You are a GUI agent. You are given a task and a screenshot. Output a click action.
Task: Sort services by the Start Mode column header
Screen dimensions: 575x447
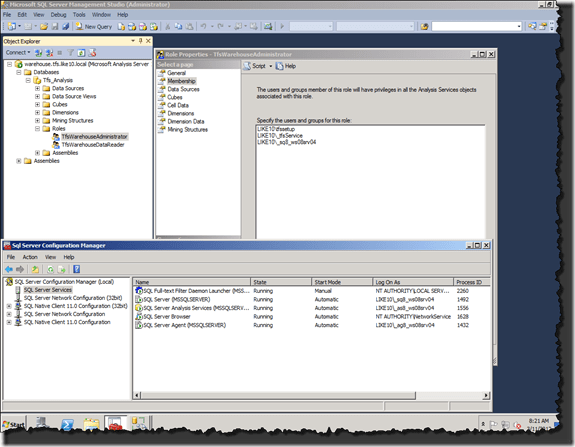(342, 282)
